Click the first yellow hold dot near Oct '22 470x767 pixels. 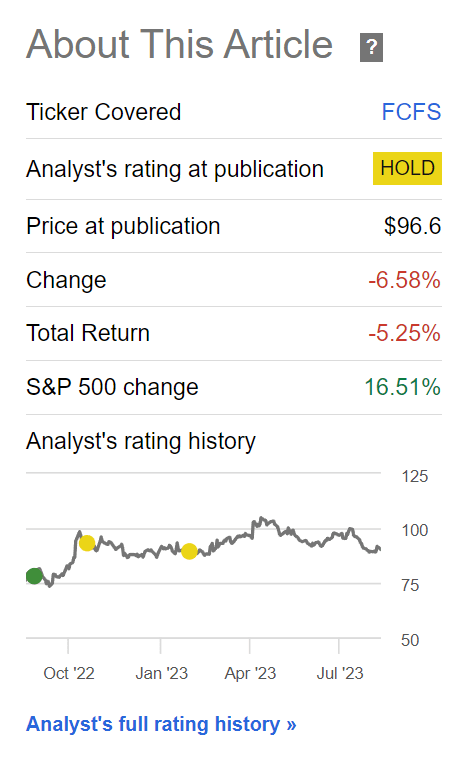click(87, 543)
